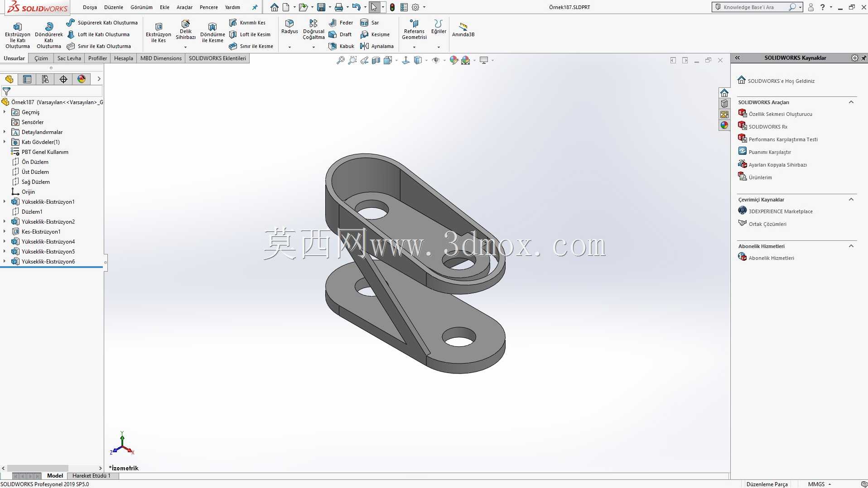Open the Eğriler curves tool
The width and height of the screenshot is (868, 488).
pos(438,27)
